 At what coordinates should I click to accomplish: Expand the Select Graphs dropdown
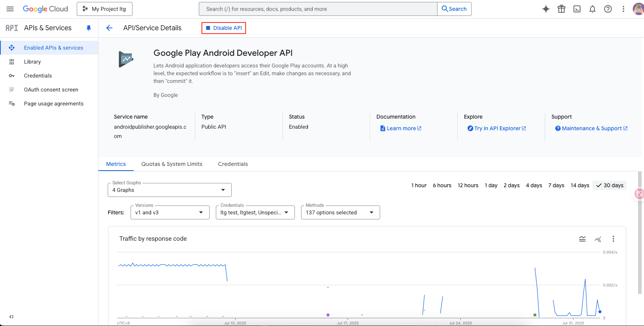pyautogui.click(x=169, y=190)
